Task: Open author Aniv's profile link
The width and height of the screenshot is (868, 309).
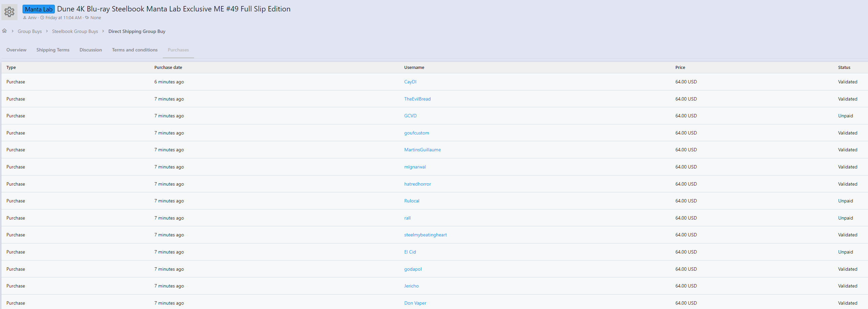Action: point(32,17)
